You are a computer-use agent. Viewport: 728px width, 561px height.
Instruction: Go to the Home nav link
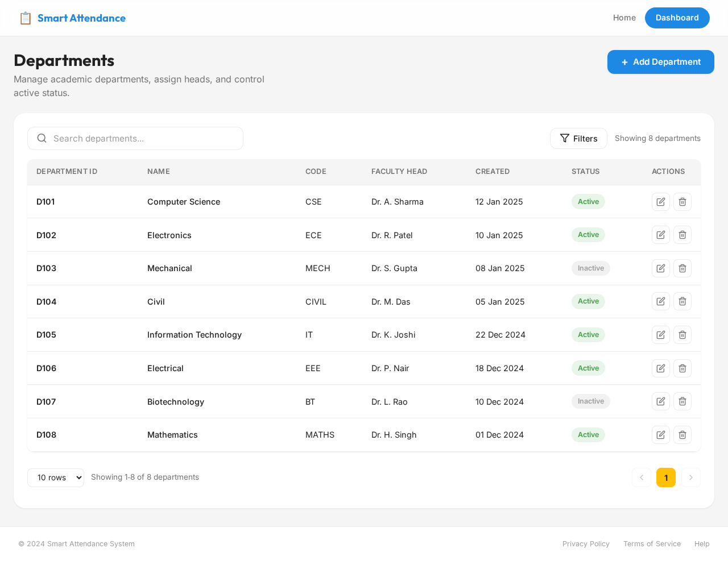click(624, 18)
